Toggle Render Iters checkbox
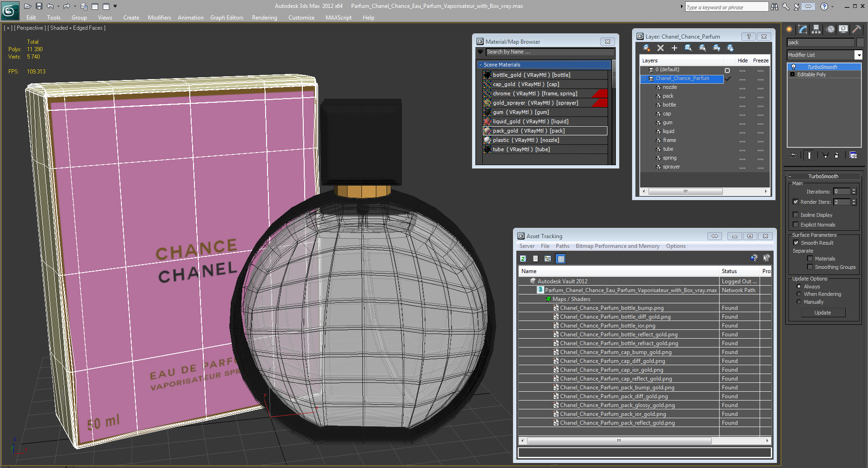Image resolution: width=868 pixels, height=468 pixels. coord(795,202)
